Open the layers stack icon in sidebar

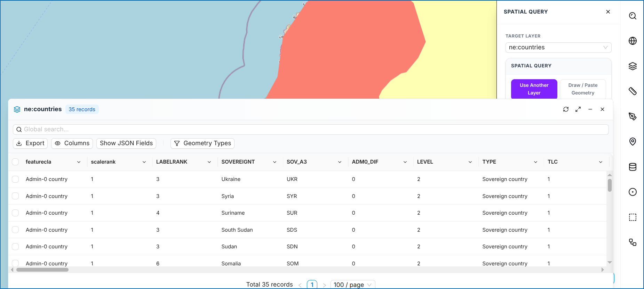pos(633,66)
